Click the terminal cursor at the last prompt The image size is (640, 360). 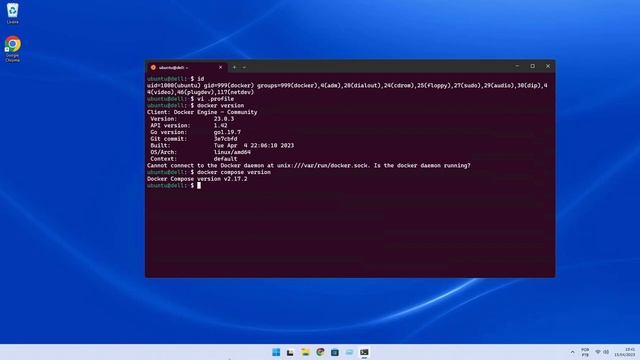(x=199, y=186)
